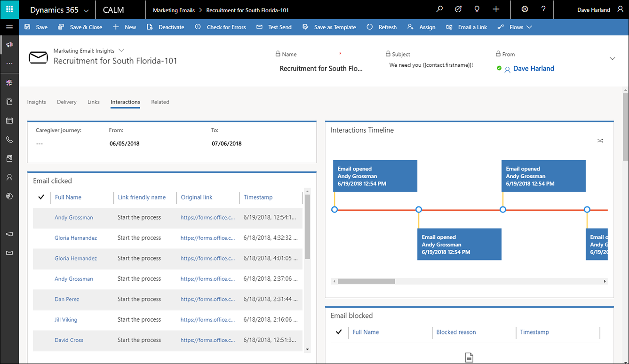
Task: Click the first timeline marker circle
Action: pyautogui.click(x=334, y=209)
